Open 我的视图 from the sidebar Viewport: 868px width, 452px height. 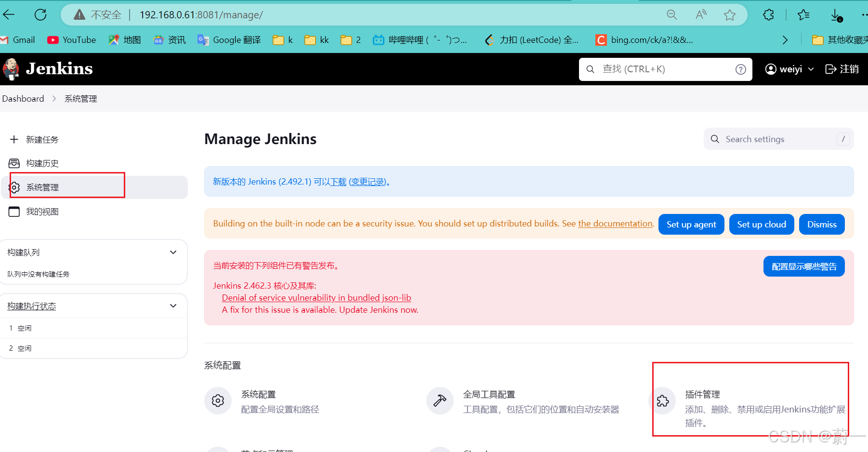pyautogui.click(x=42, y=212)
